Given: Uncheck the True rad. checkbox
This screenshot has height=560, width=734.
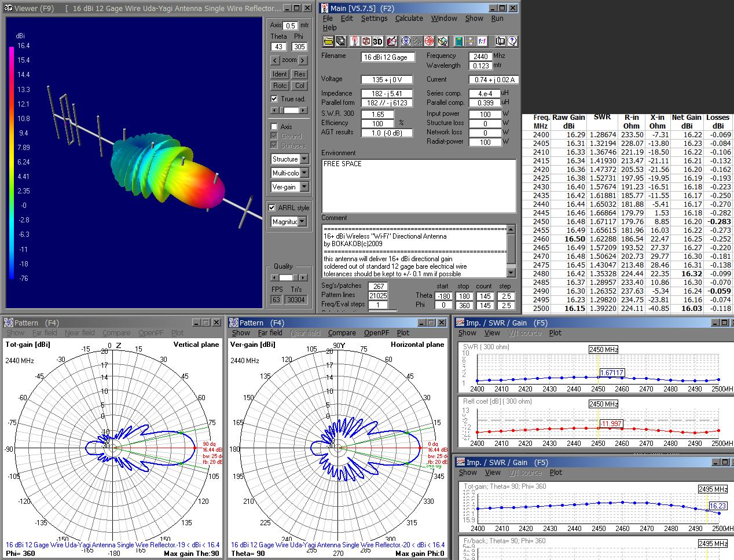Looking at the screenshot, I should tap(274, 99).
